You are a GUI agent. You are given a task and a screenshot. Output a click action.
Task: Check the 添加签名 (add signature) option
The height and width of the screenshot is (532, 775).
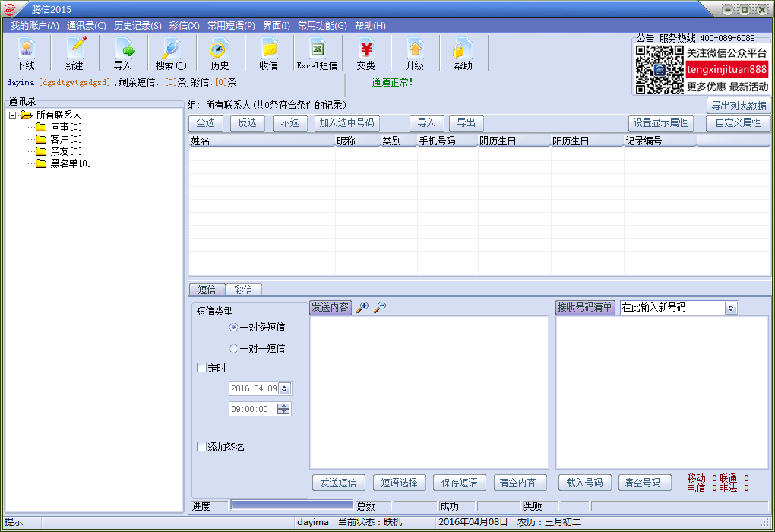pos(201,447)
